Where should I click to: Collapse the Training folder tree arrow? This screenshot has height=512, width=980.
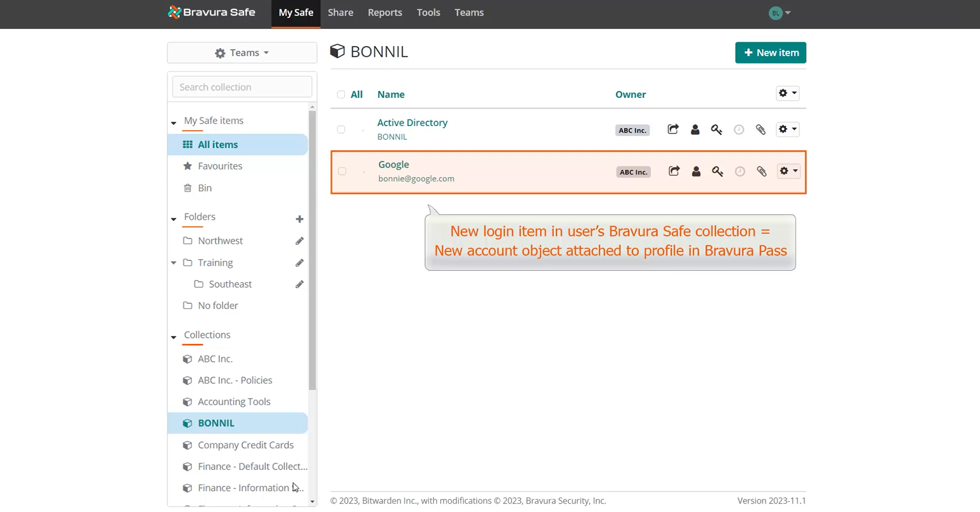[174, 263]
